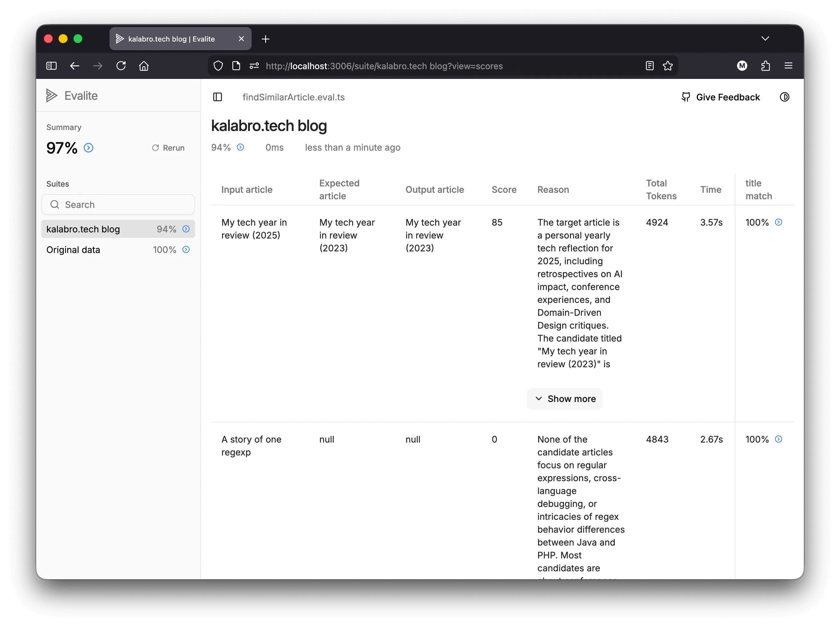
Task: Reload the current page
Action: (x=121, y=66)
